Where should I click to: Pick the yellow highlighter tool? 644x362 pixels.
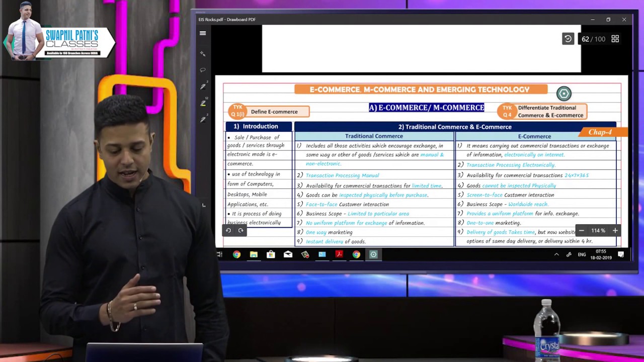(x=203, y=103)
